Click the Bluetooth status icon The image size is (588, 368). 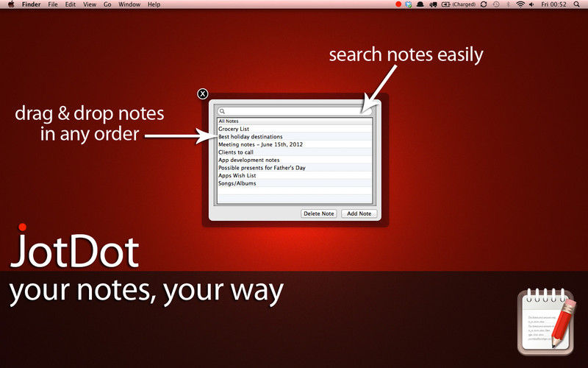point(509,4)
